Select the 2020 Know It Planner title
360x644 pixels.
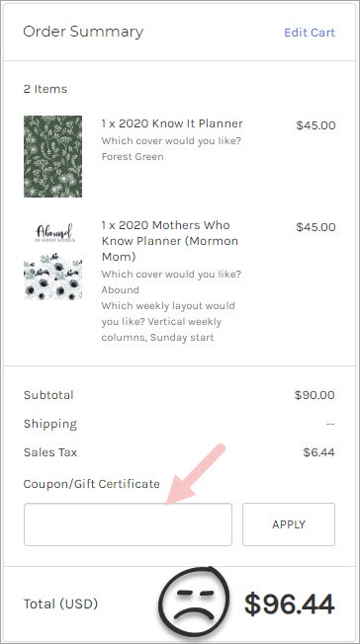click(x=172, y=123)
